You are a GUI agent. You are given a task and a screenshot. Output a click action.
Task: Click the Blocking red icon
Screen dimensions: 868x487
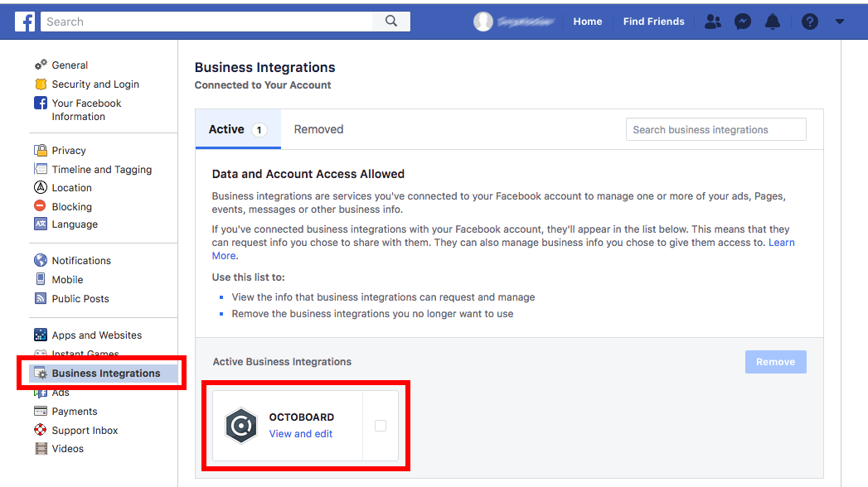click(x=40, y=206)
